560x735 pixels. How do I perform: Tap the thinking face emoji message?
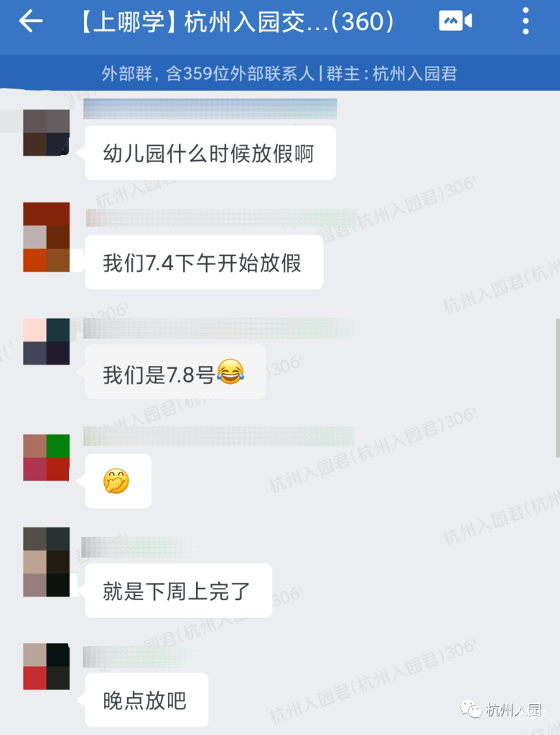point(118,481)
